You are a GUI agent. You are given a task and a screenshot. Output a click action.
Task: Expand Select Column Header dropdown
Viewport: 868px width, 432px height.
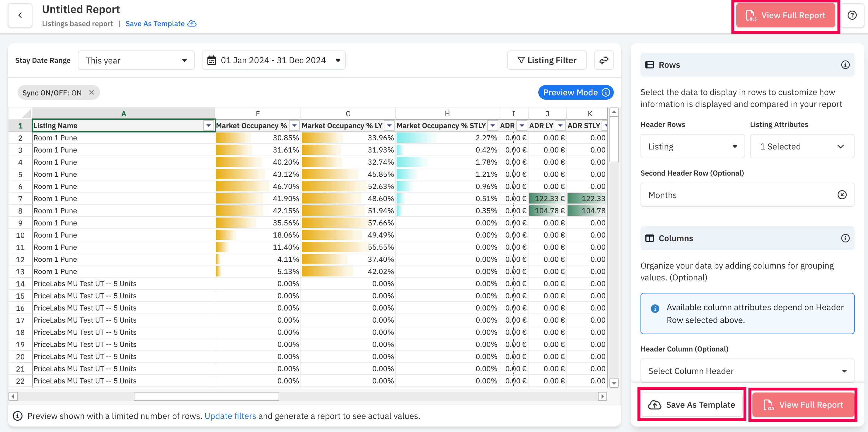(747, 370)
